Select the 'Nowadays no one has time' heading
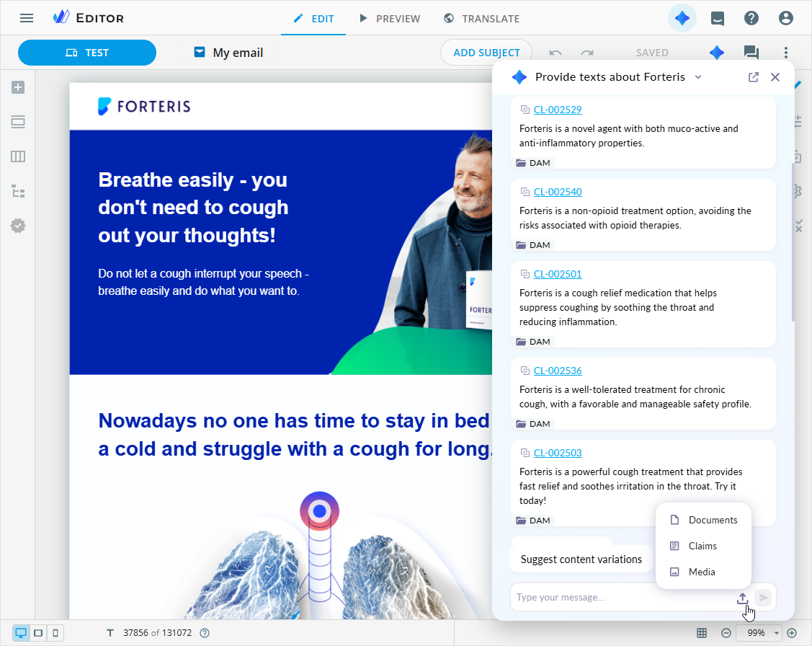 coord(295,435)
